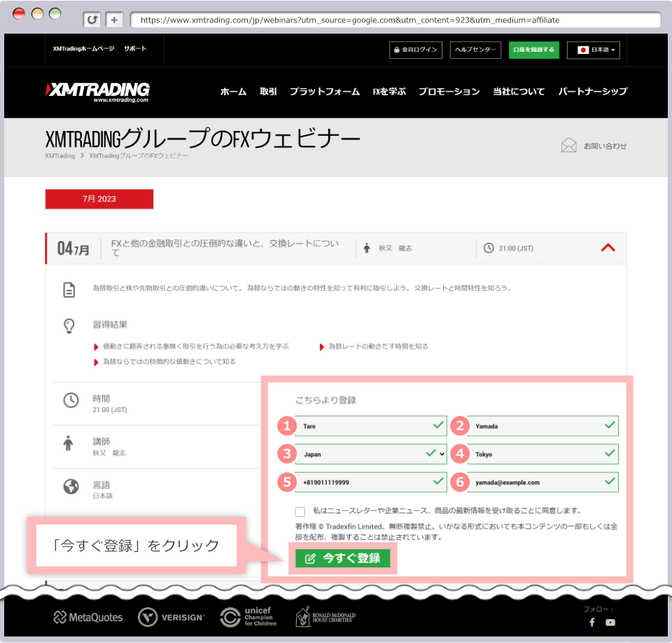
Task: Open the プラットフォーム menu
Action: pyautogui.click(x=324, y=92)
